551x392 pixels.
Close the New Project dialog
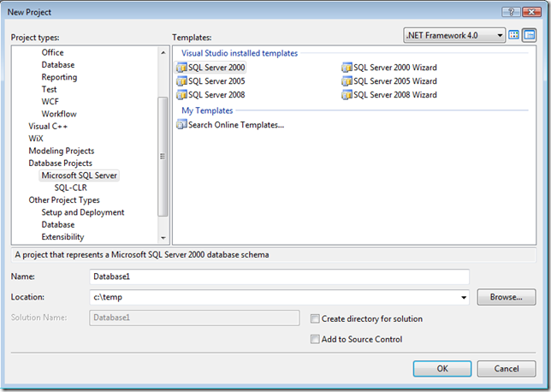531,12
